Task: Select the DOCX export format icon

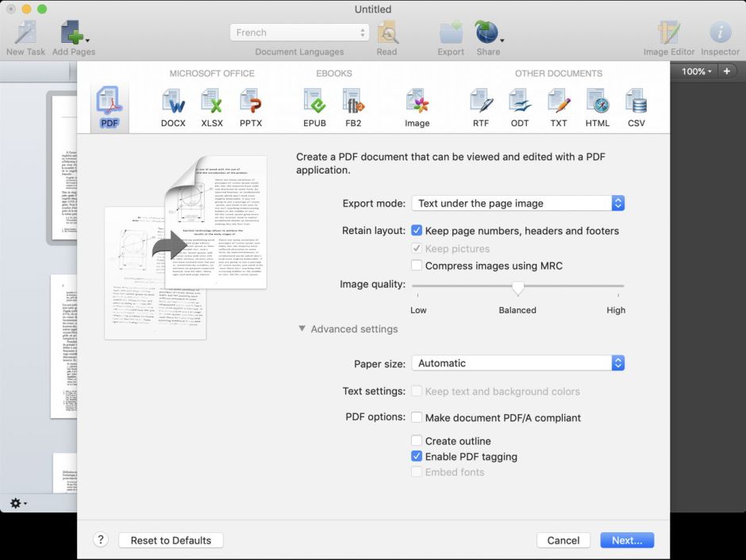Action: point(172,107)
